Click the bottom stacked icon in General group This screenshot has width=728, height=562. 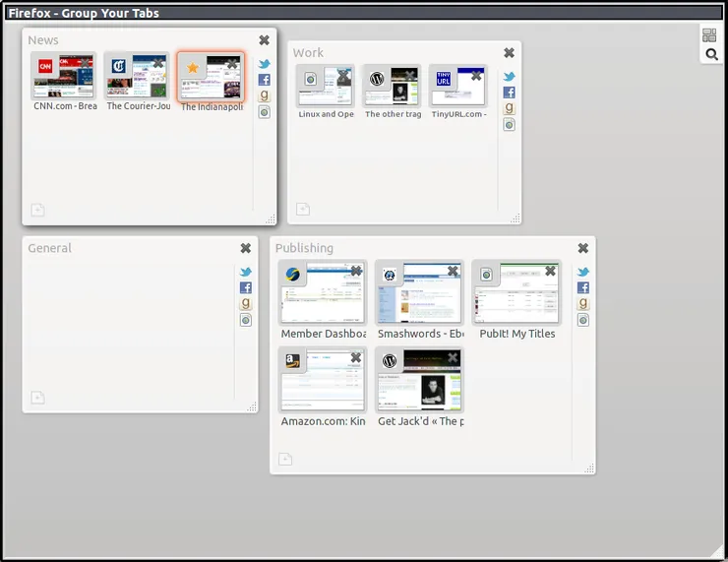(x=246, y=320)
